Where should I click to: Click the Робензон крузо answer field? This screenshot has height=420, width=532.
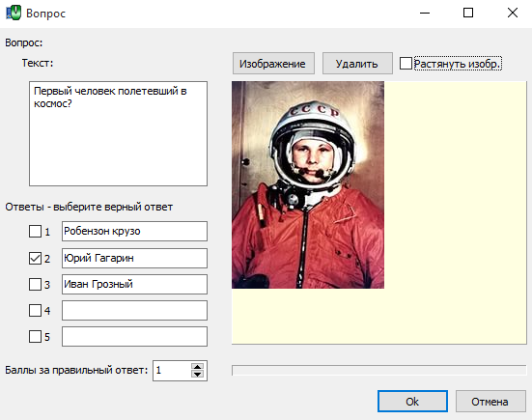pyautogui.click(x=134, y=232)
